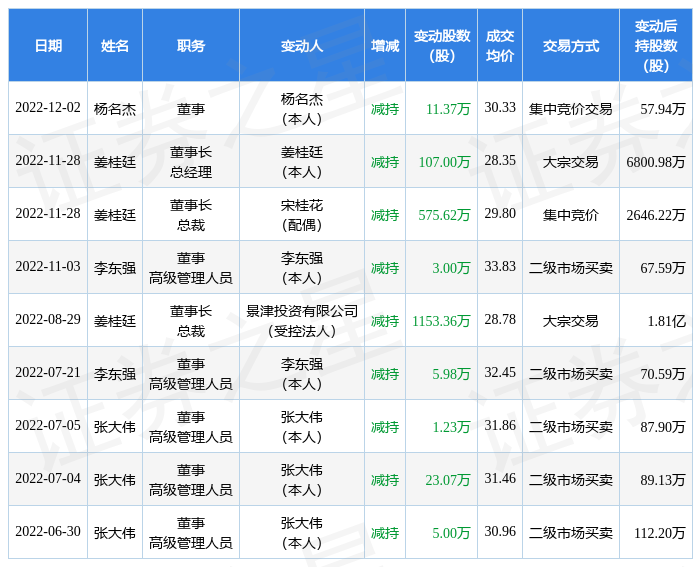693x567 pixels.
Task: Select the value 107.00万
Action: (445, 162)
